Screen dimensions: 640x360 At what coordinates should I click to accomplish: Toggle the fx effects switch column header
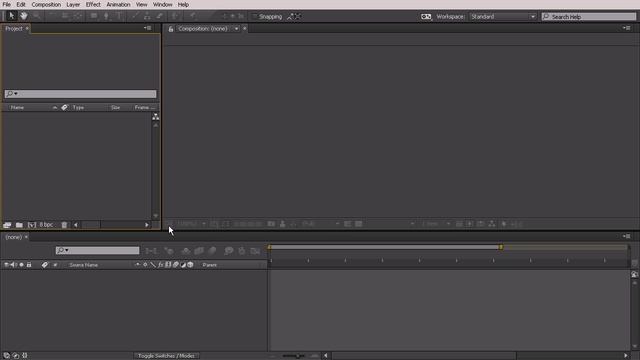click(x=160, y=265)
